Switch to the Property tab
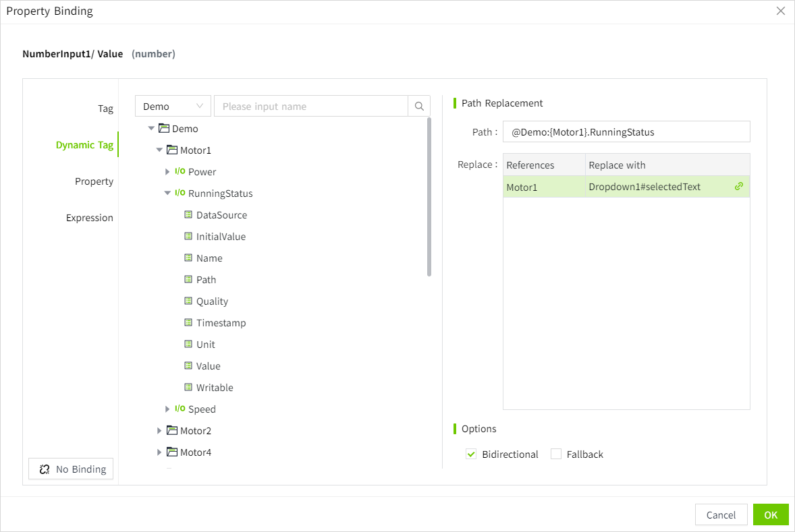The width and height of the screenshot is (795, 532). coord(94,181)
